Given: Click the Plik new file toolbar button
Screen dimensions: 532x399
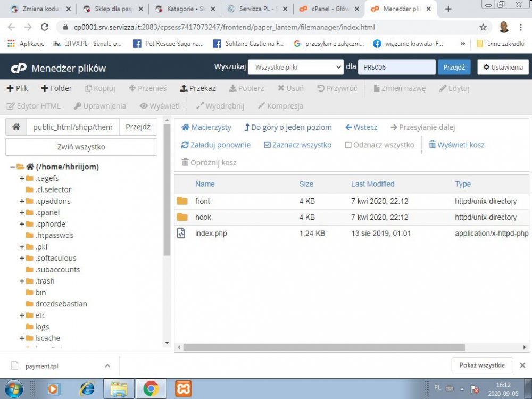Looking at the screenshot, I should (x=18, y=88).
